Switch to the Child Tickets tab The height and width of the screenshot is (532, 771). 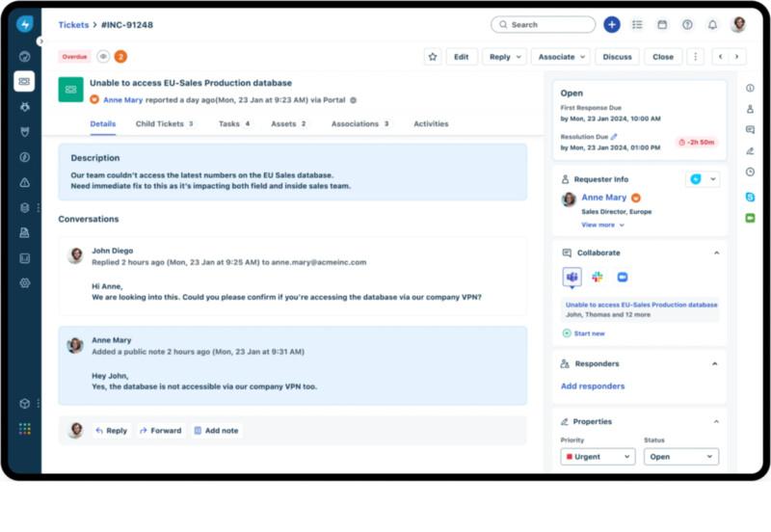click(x=164, y=124)
